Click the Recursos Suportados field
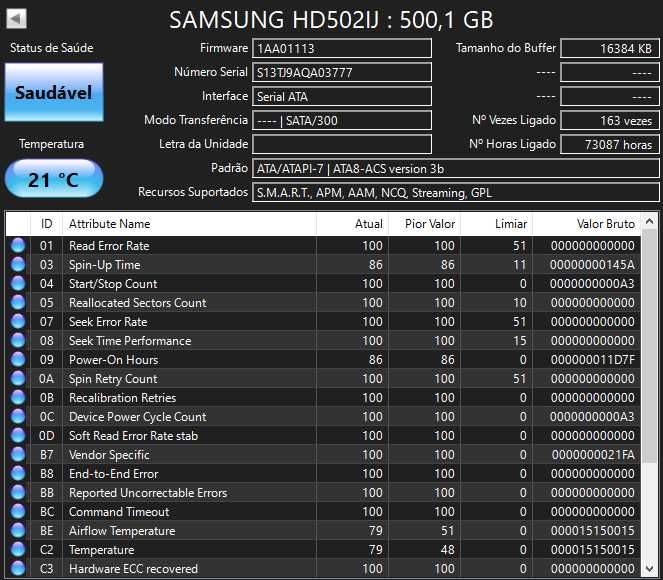The width and height of the screenshot is (663, 580). (x=455, y=193)
